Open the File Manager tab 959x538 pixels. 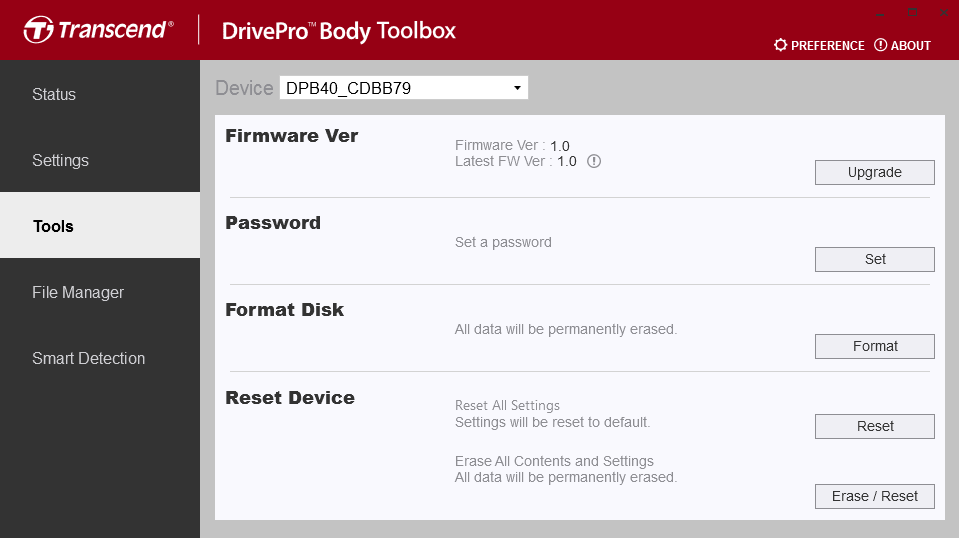point(100,292)
